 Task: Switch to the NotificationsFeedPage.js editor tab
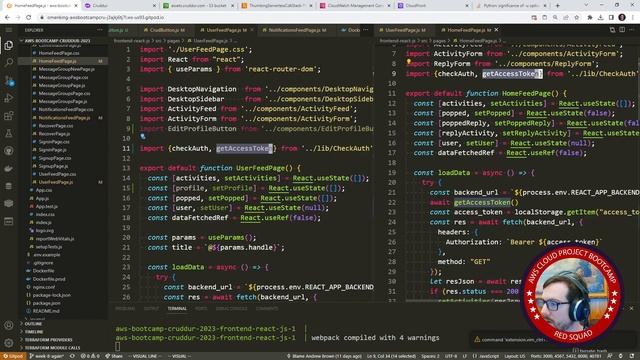(x=297, y=30)
